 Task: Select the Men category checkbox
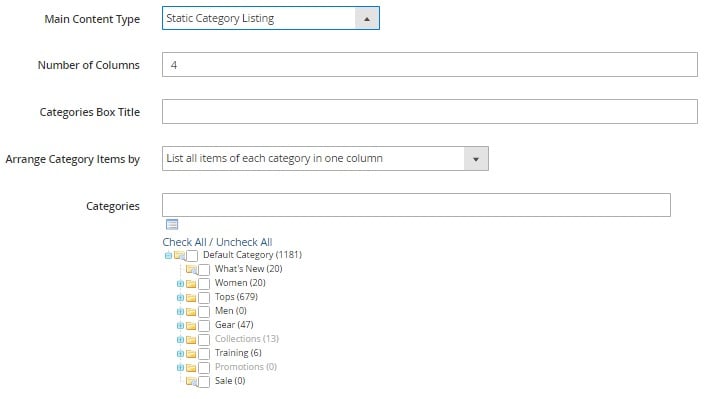pos(204,312)
